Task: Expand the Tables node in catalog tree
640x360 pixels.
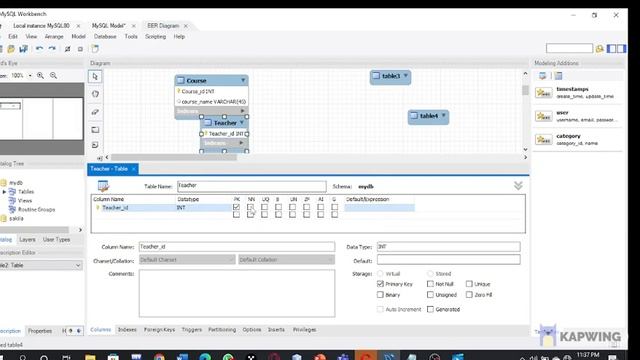Action: pyautogui.click(x=4, y=191)
